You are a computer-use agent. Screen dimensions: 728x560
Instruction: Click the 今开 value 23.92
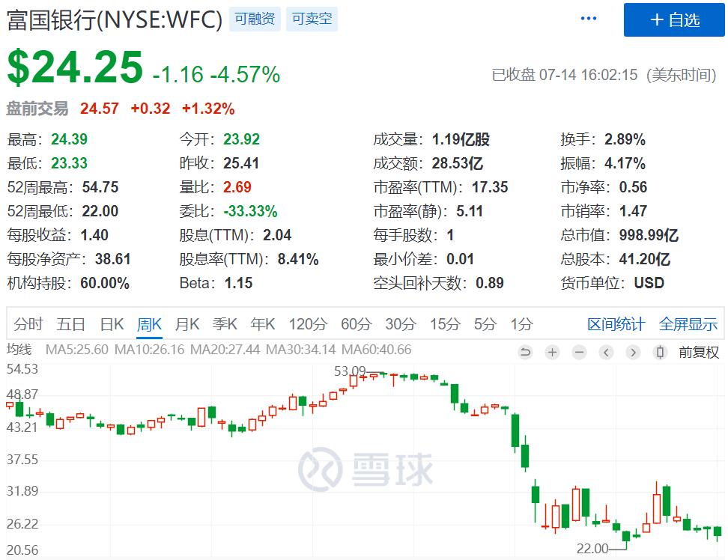pyautogui.click(x=241, y=139)
